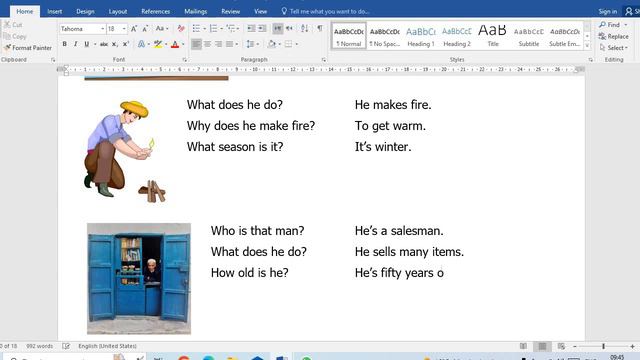640x360 pixels.
Task: Apply multilevel list formatting
Action: (x=231, y=28)
